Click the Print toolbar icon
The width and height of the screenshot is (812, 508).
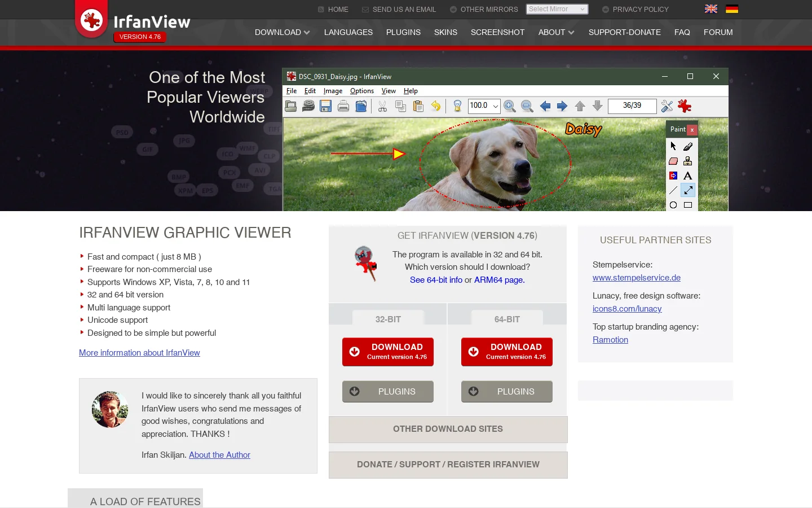343,106
